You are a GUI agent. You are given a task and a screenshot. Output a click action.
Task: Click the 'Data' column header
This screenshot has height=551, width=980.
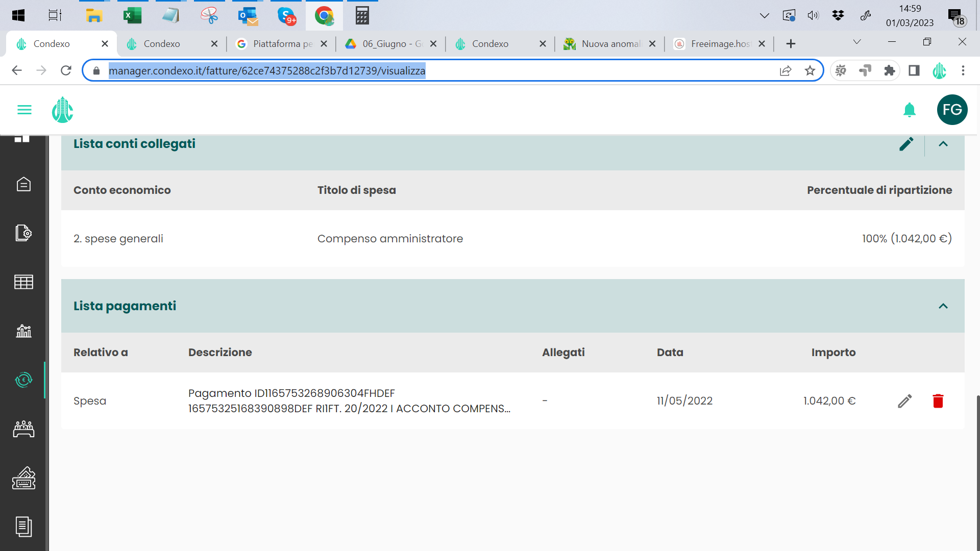click(670, 353)
